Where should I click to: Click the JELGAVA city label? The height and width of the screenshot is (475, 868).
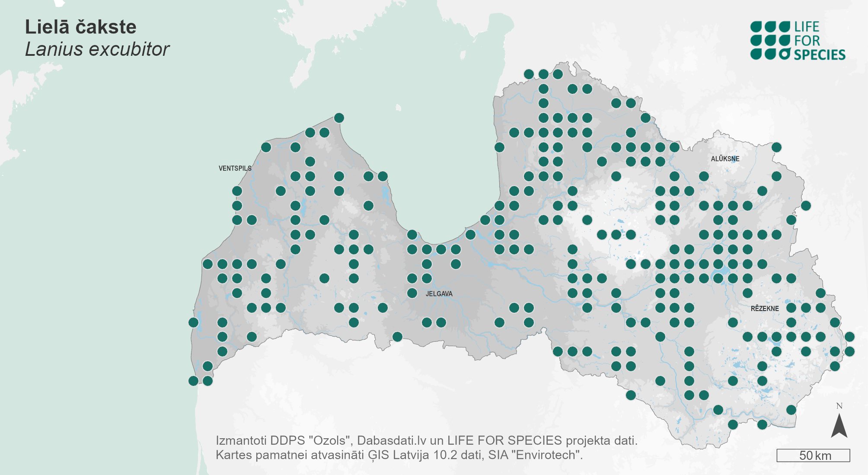439,294
